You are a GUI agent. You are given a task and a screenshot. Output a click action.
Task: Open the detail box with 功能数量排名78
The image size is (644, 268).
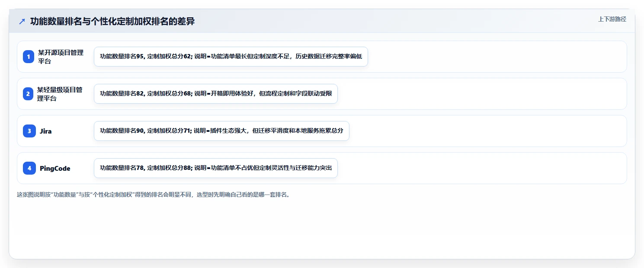click(x=216, y=168)
